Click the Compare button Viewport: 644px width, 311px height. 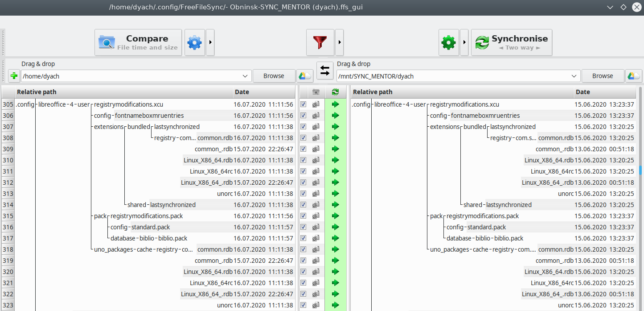[138, 43]
